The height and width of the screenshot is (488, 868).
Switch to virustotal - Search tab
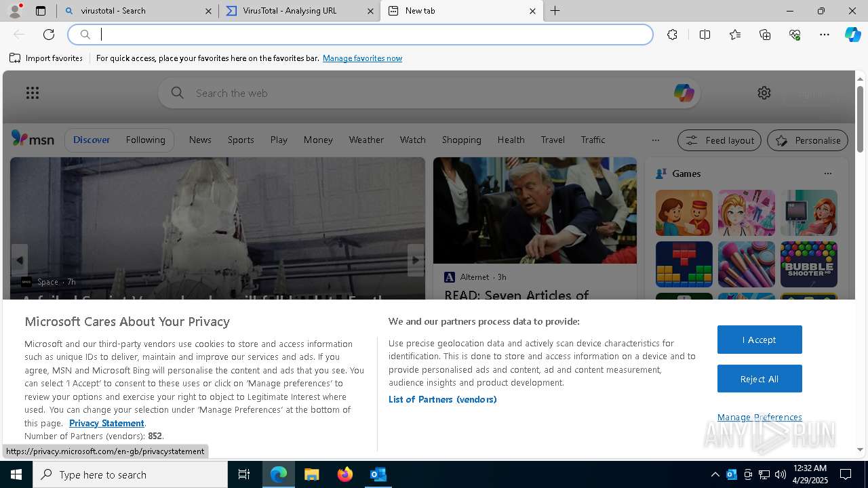click(x=138, y=11)
